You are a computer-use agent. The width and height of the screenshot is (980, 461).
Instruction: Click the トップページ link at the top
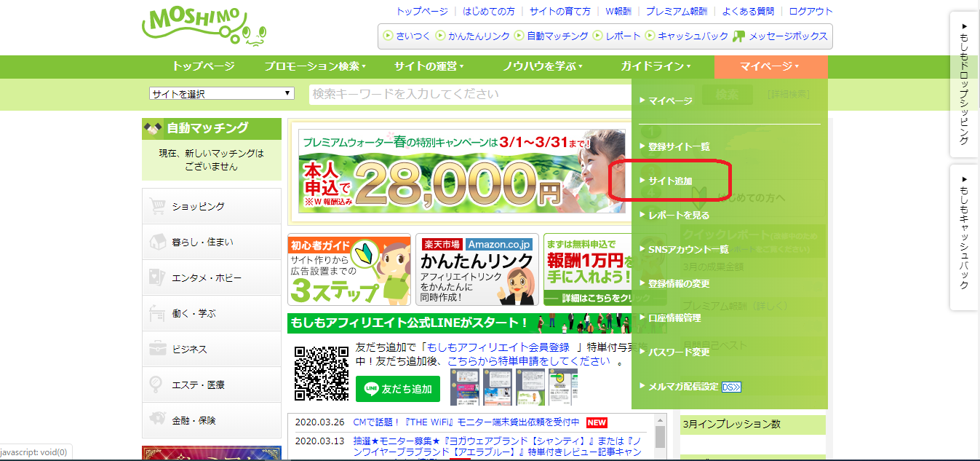[422, 12]
